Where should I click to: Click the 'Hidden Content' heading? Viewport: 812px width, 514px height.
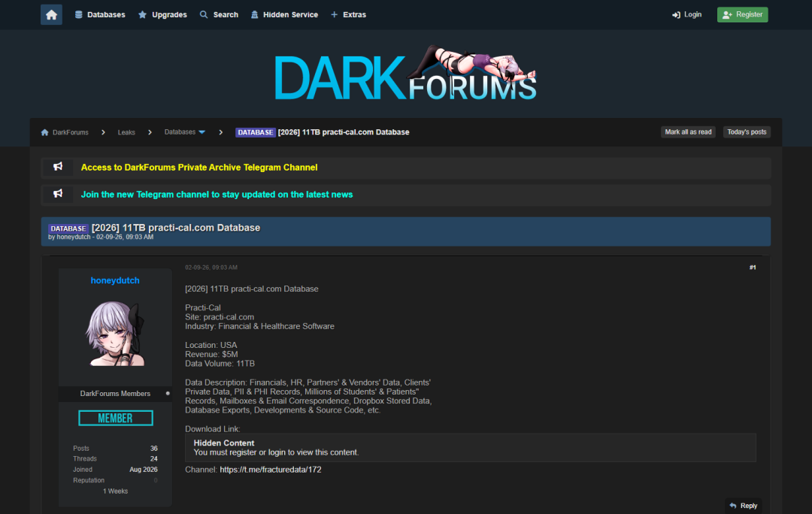point(224,443)
